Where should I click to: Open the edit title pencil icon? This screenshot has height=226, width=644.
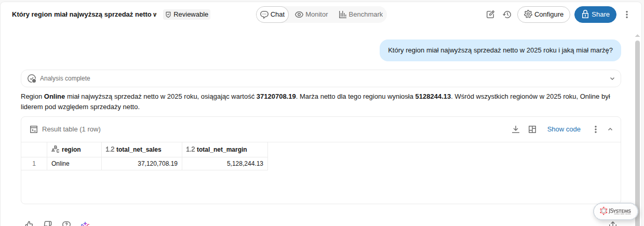tap(490, 15)
